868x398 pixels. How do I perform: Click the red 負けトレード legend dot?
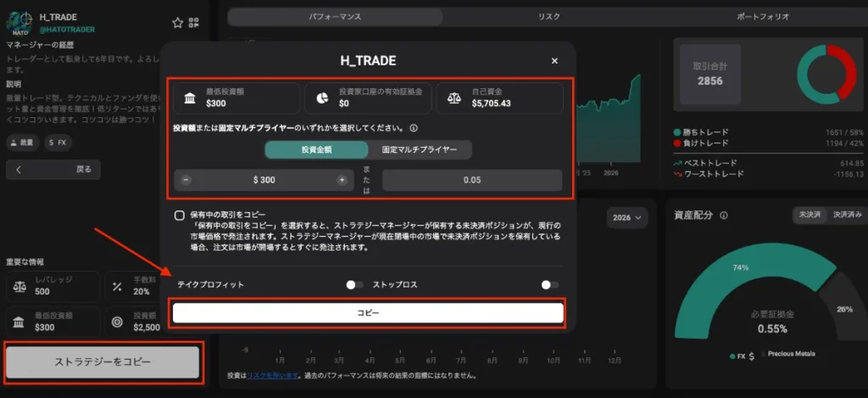[677, 143]
